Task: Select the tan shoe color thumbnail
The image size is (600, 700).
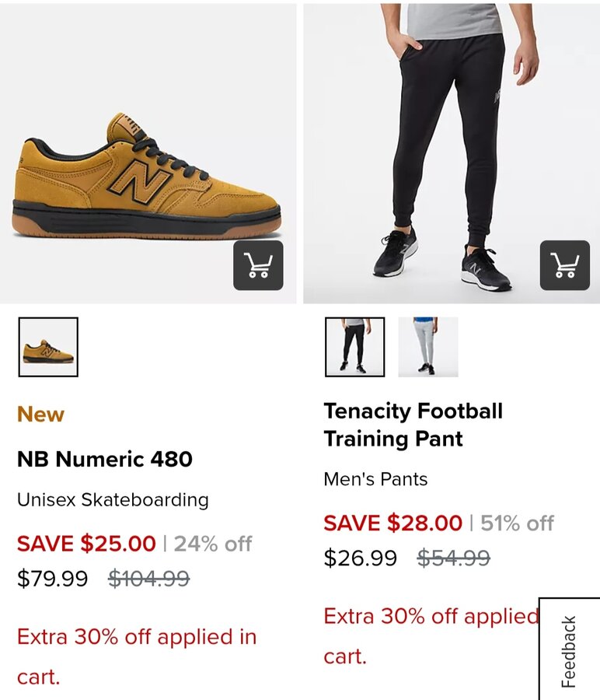Action: pos(48,347)
